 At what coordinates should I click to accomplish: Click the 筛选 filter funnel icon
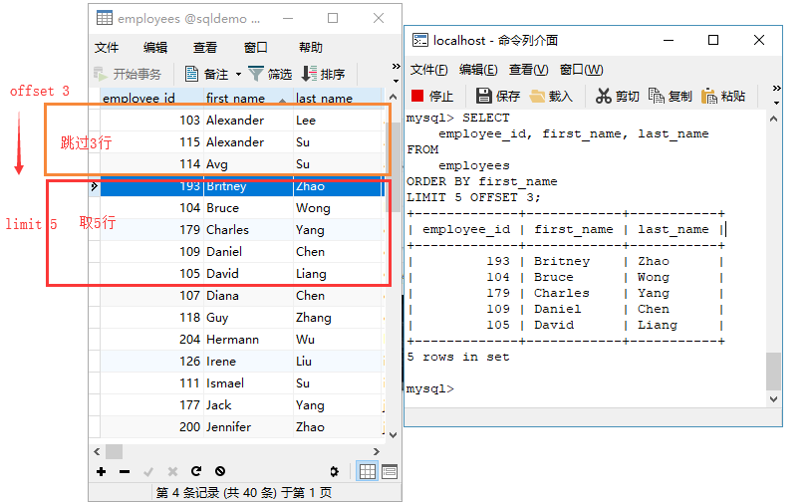tap(255, 74)
